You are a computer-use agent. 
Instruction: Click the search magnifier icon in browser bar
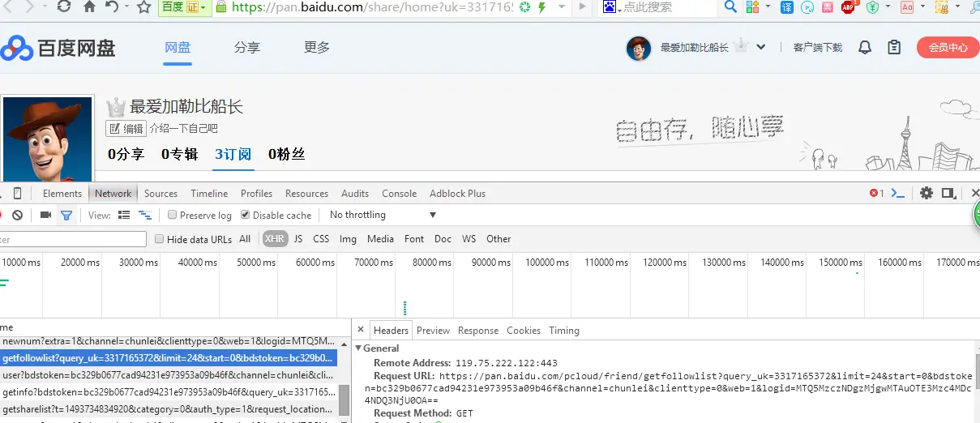(730, 7)
